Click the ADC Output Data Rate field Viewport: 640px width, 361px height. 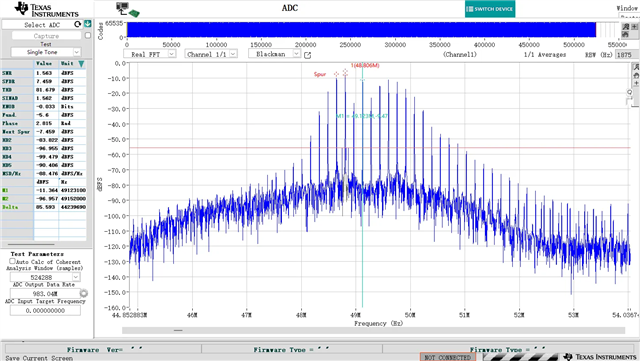[45, 294]
